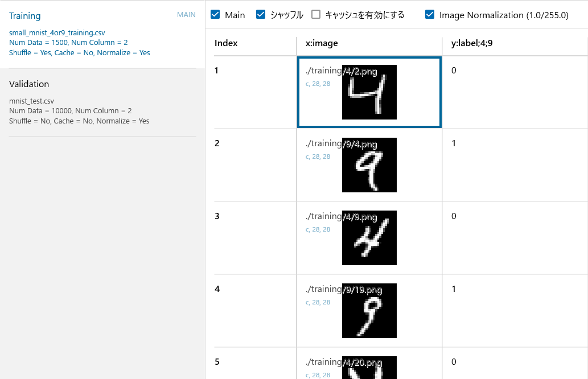The image size is (588, 379).
Task: Click the digit 9 thumbnail in row 2
Action: (x=369, y=165)
